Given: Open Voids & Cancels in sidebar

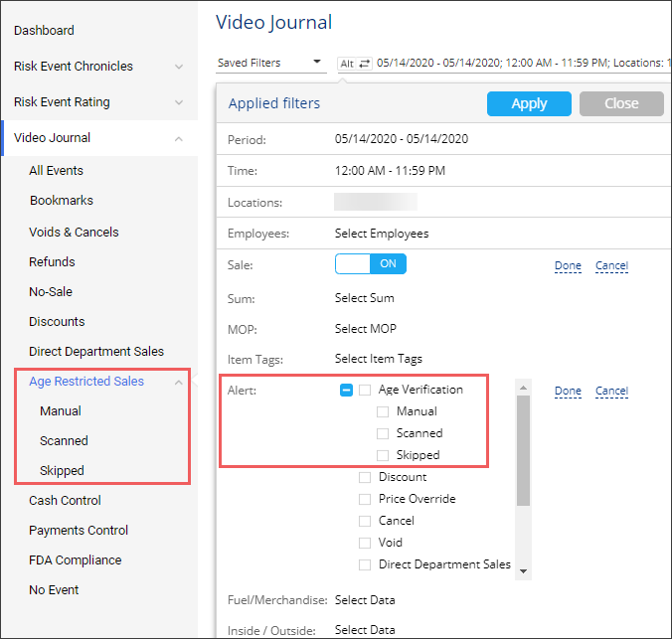Looking at the screenshot, I should pyautogui.click(x=74, y=233).
